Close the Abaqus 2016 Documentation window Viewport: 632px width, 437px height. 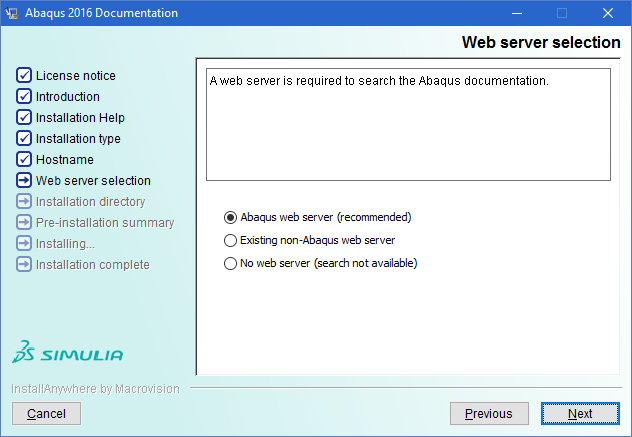coord(608,13)
